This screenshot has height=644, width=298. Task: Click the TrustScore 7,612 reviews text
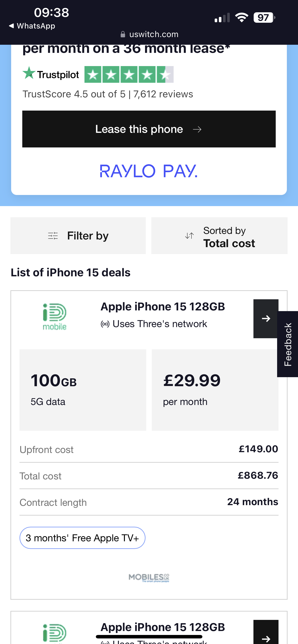[108, 94]
